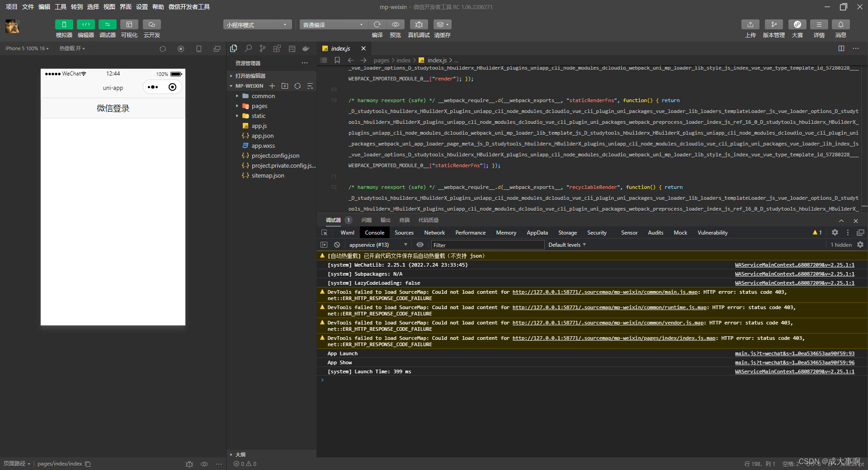Screen dimensions: 868x470
Task: Click the explorer files icon in sidebar
Action: (234, 48)
